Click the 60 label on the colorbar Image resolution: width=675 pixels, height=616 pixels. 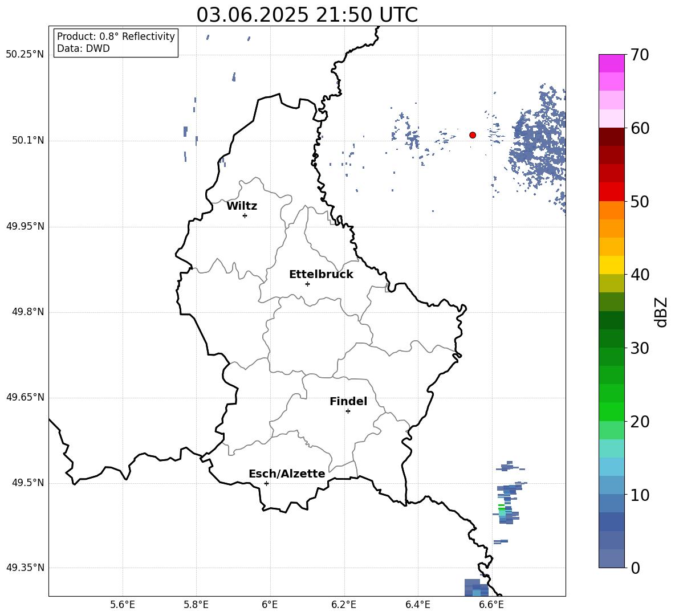640,128
